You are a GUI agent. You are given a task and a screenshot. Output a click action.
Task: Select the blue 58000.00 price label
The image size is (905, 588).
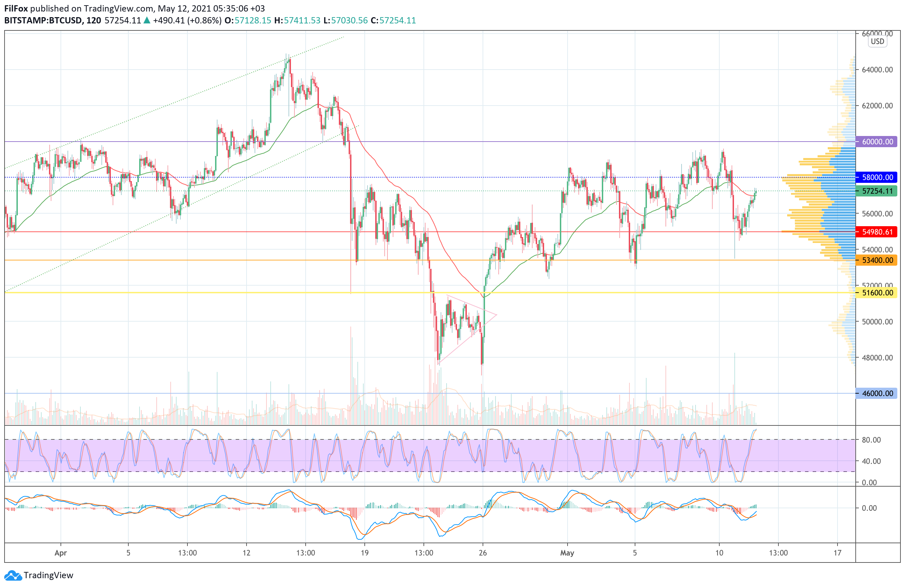point(876,178)
